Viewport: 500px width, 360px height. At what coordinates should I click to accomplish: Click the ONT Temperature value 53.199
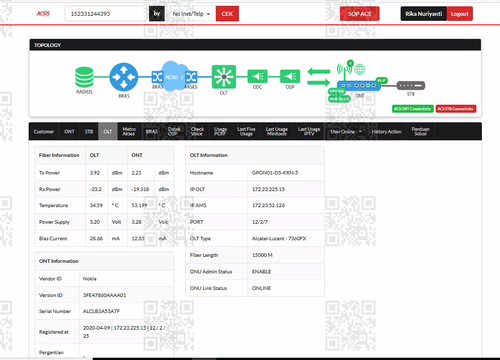click(x=139, y=205)
